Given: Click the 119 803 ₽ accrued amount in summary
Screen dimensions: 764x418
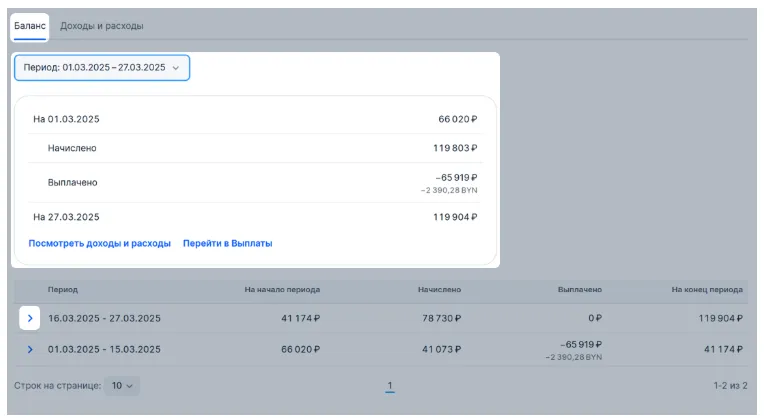Looking at the screenshot, I should (455, 148).
